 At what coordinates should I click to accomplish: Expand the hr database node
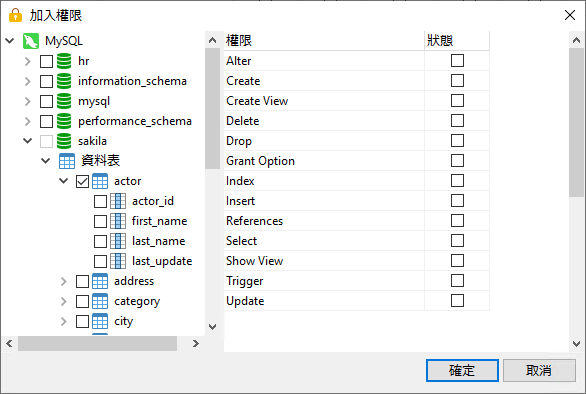[x=28, y=61]
